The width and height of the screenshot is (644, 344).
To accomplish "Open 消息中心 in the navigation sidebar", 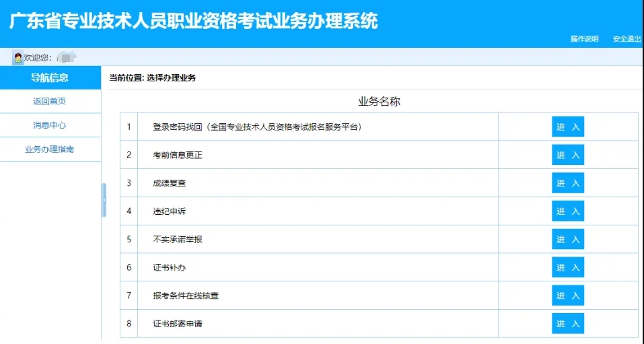I will (x=50, y=125).
